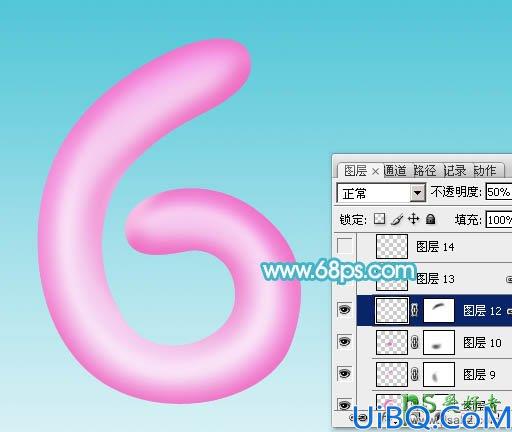Select layer named 图层 10
The height and width of the screenshot is (432, 512).
click(x=482, y=342)
